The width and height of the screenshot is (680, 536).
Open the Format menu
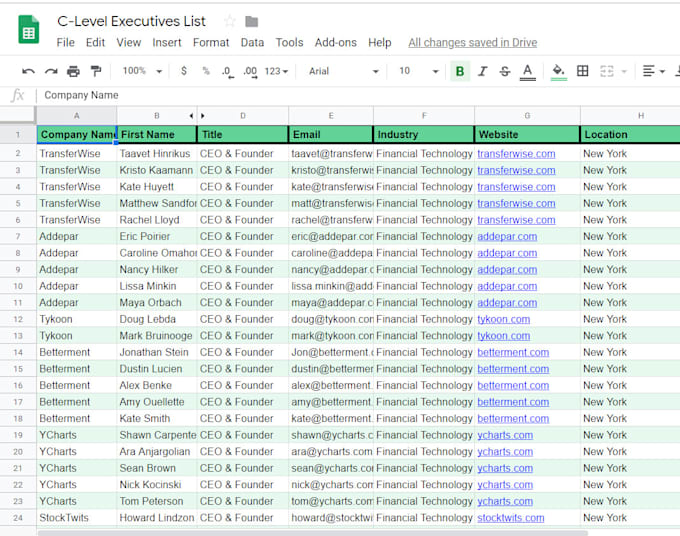pyautogui.click(x=211, y=42)
